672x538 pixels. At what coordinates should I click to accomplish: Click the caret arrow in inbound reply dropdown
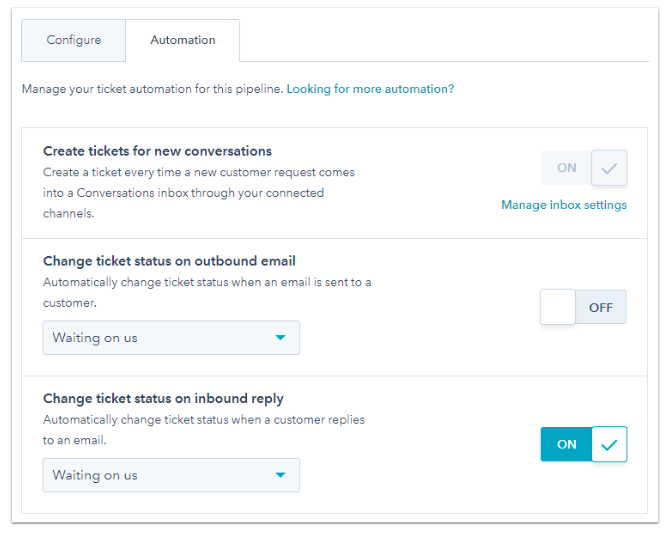click(280, 475)
